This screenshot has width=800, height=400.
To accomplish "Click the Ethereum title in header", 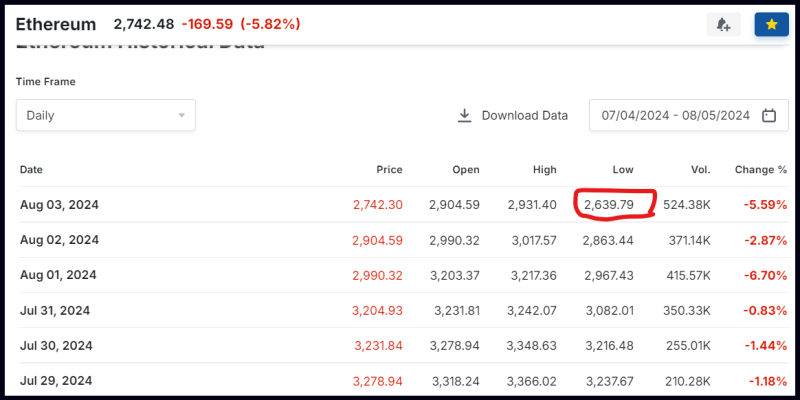I will (x=56, y=24).
